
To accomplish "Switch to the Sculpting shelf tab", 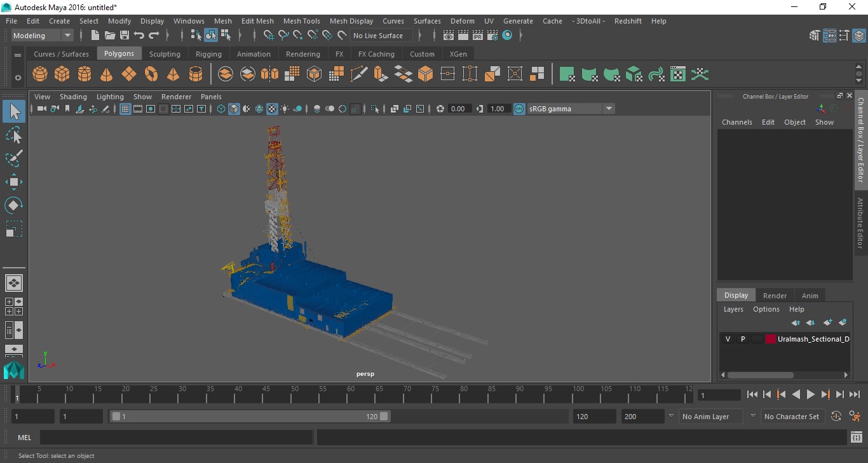I will tap(165, 54).
